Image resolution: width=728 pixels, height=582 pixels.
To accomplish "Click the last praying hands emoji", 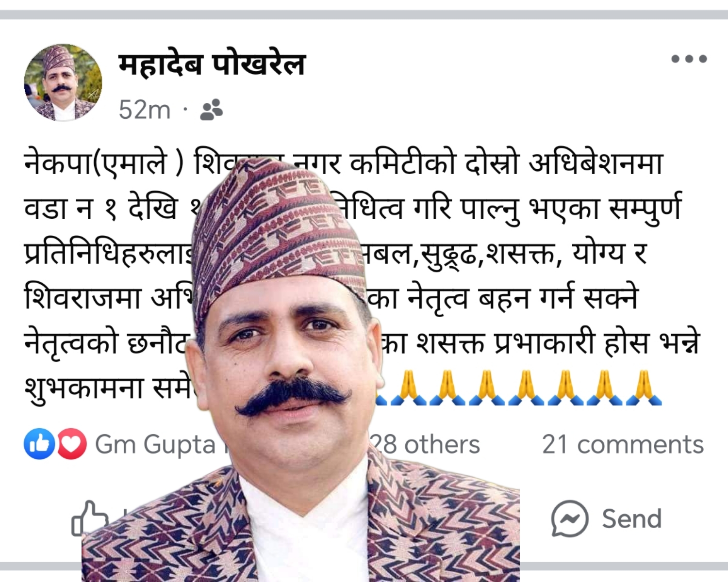I will click(644, 388).
